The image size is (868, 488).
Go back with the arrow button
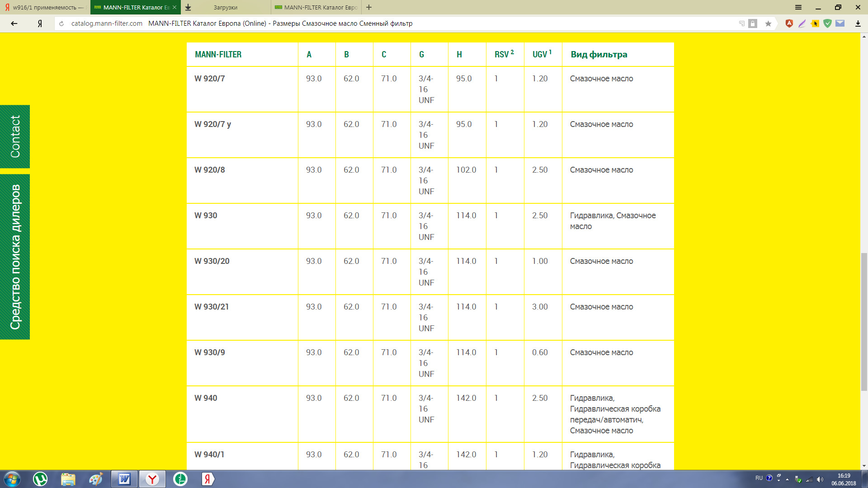point(14,23)
